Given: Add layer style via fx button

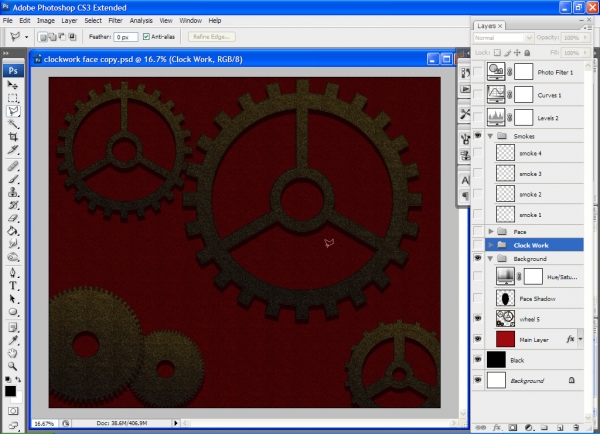Looking at the screenshot, I should (497, 427).
